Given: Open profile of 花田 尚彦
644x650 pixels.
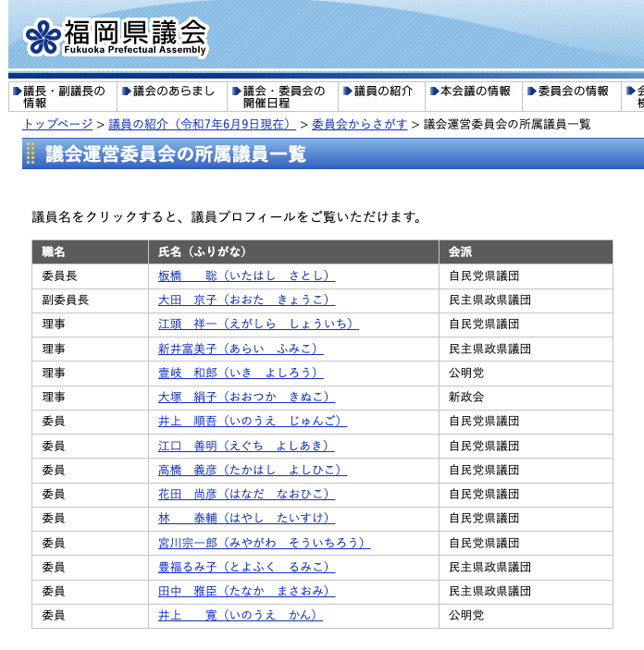Looking at the screenshot, I should pyautogui.click(x=246, y=494).
